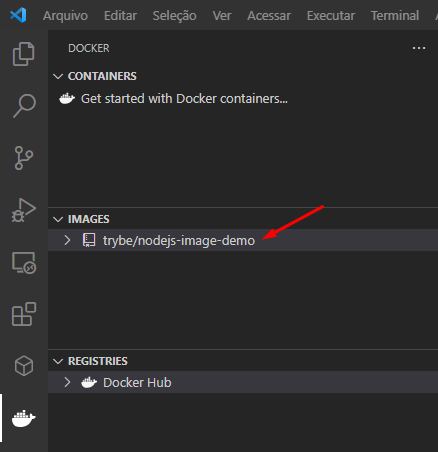Open the Search view icon
This screenshot has height=452, width=438.
24,106
